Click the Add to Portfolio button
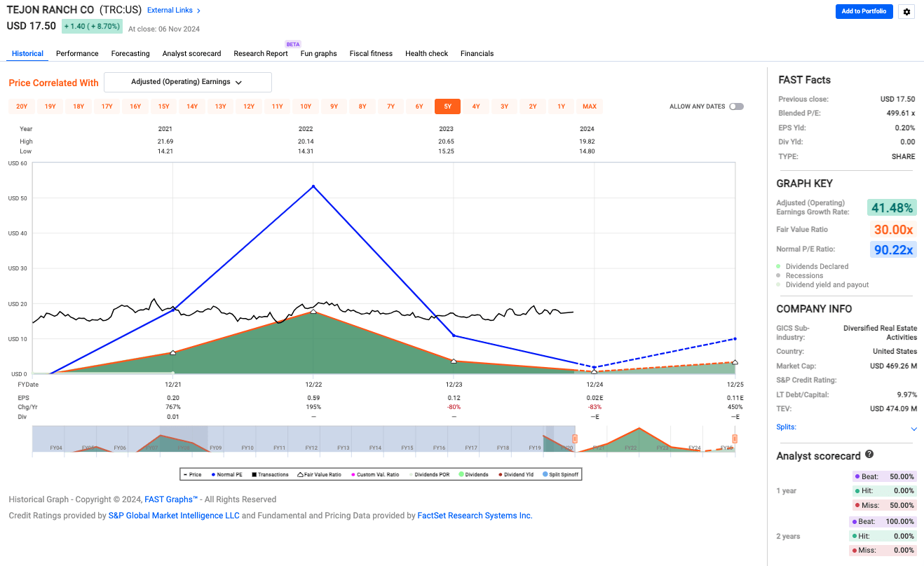This screenshot has height=566, width=924. [x=864, y=11]
